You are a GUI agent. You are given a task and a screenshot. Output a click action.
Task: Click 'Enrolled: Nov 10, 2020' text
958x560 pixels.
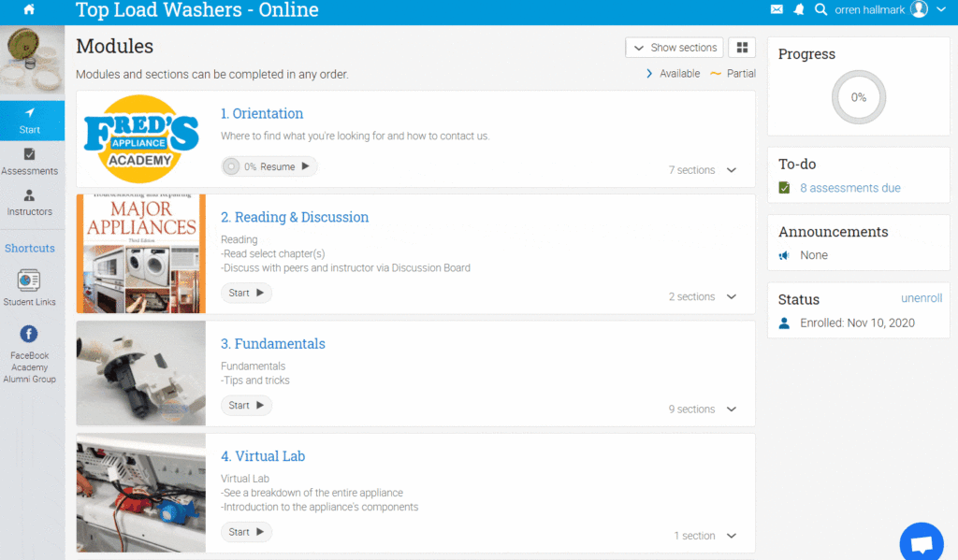pyautogui.click(x=857, y=323)
